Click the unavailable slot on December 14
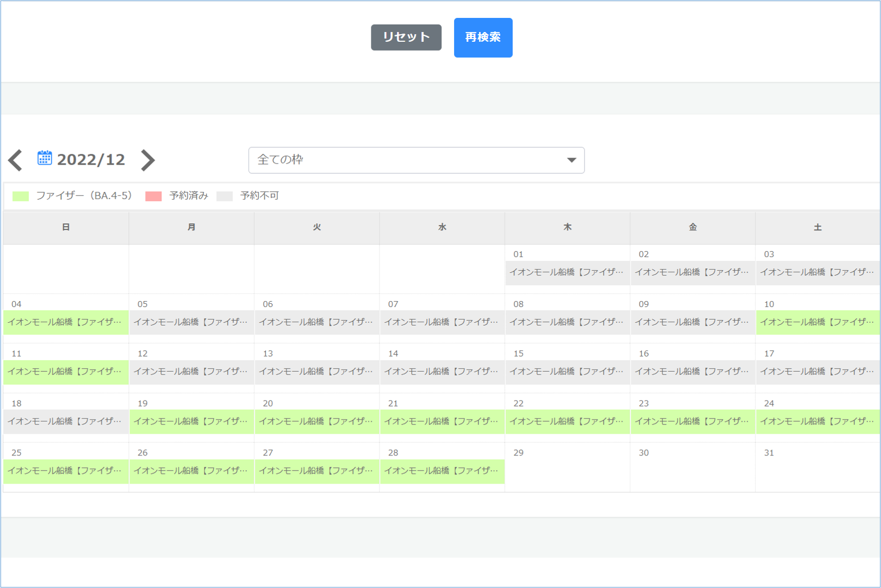The height and width of the screenshot is (588, 881). [x=442, y=372]
